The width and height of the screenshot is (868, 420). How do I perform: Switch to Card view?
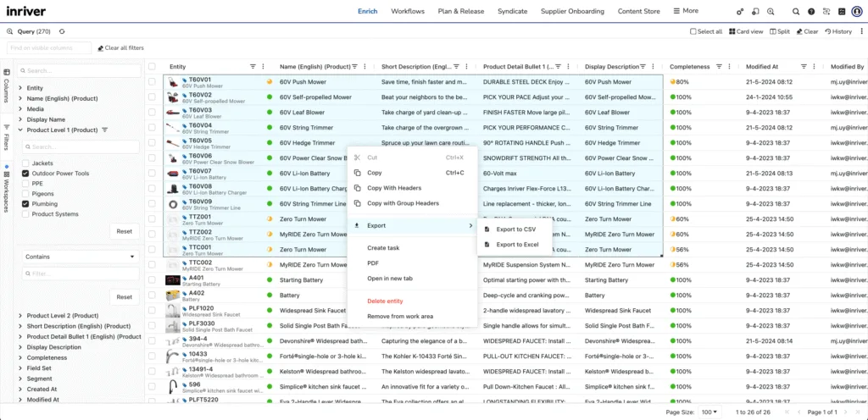click(x=746, y=31)
